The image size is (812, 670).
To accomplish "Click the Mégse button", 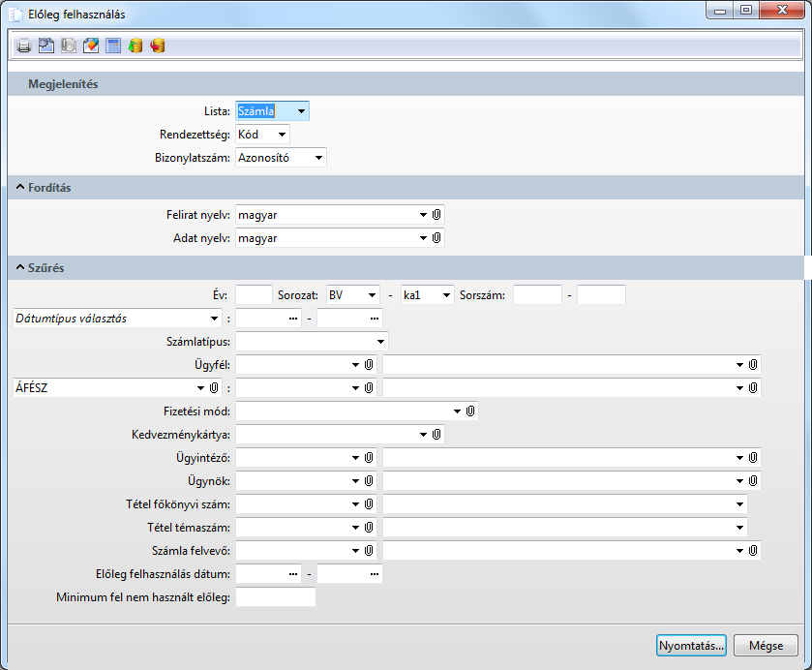I will (x=766, y=646).
